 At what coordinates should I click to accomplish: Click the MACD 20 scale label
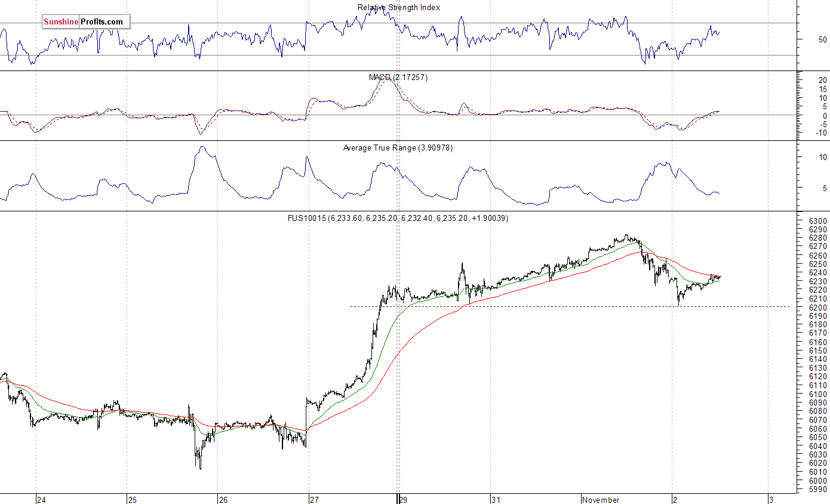(822, 80)
